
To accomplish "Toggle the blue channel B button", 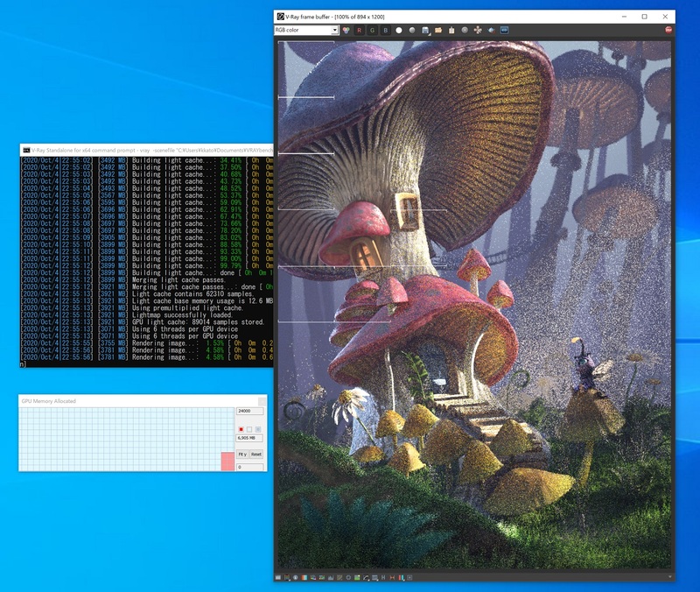I will click(x=385, y=30).
